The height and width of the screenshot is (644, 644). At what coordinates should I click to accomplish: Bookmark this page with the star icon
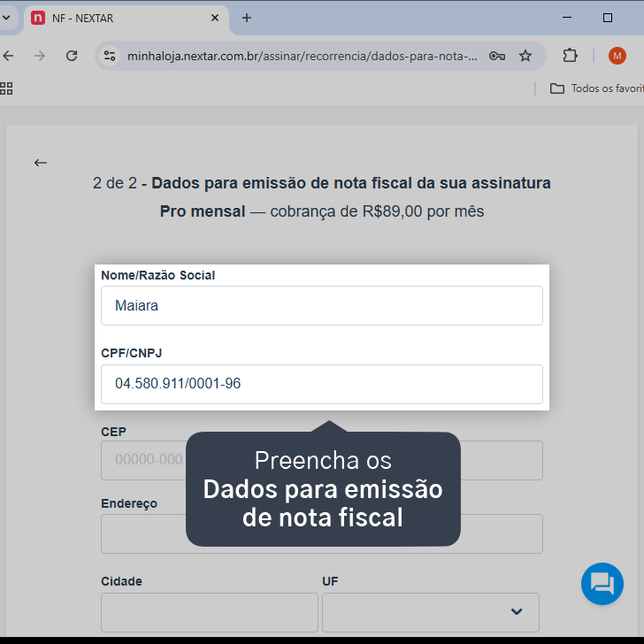point(525,56)
